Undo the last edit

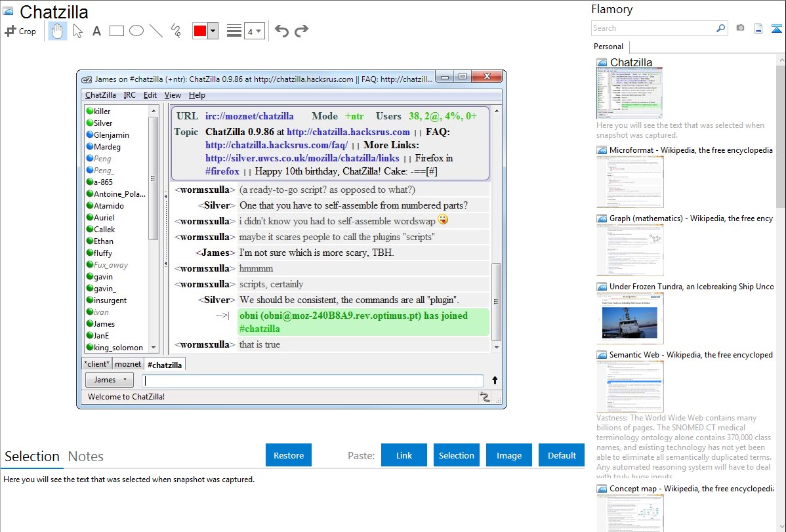[281, 31]
